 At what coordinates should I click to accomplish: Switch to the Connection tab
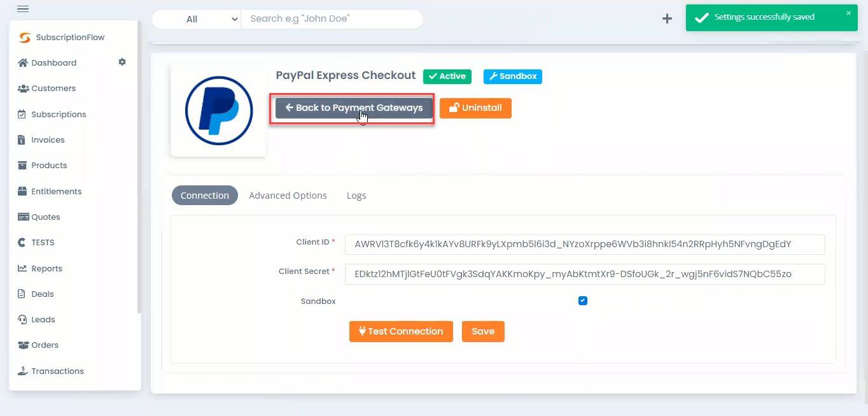tap(205, 196)
